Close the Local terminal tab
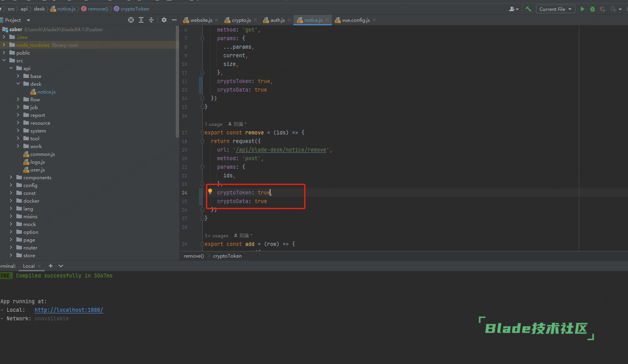This screenshot has height=364, width=628. (x=39, y=266)
